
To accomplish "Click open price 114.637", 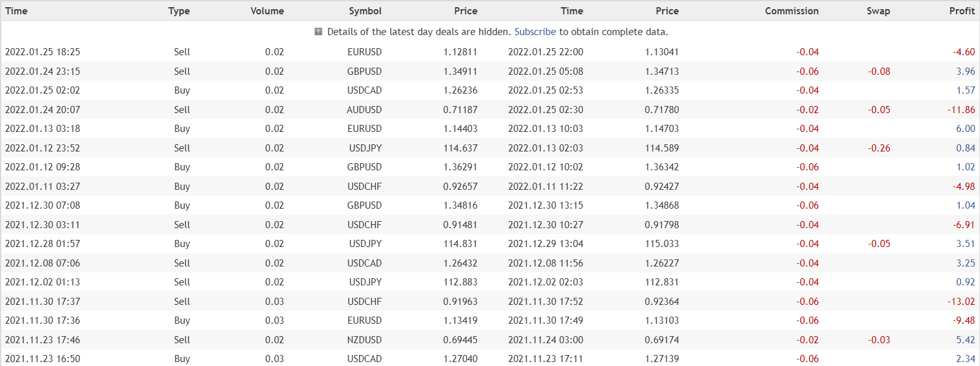I will point(460,148).
